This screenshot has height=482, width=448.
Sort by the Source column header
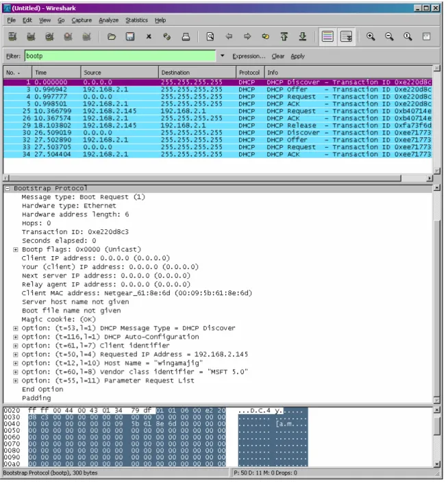point(120,73)
